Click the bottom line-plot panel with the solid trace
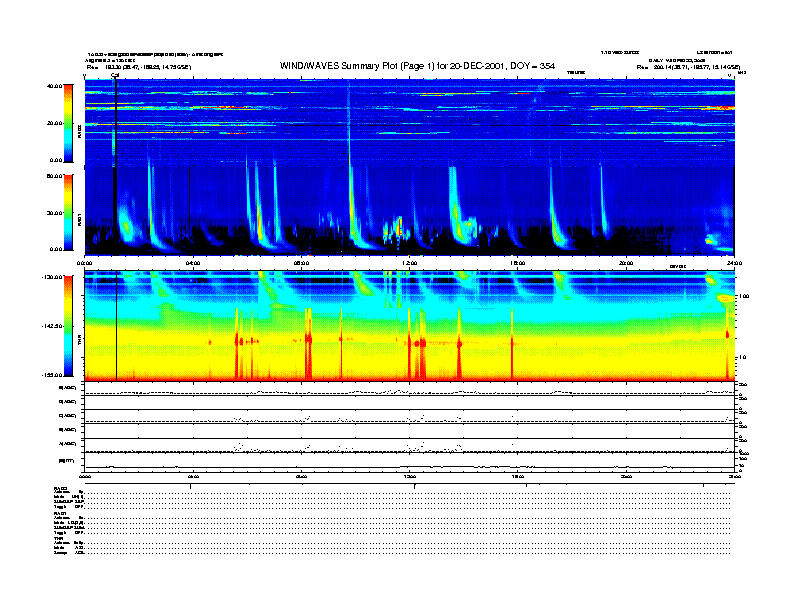This screenshot has height=612, width=792. 410,462
